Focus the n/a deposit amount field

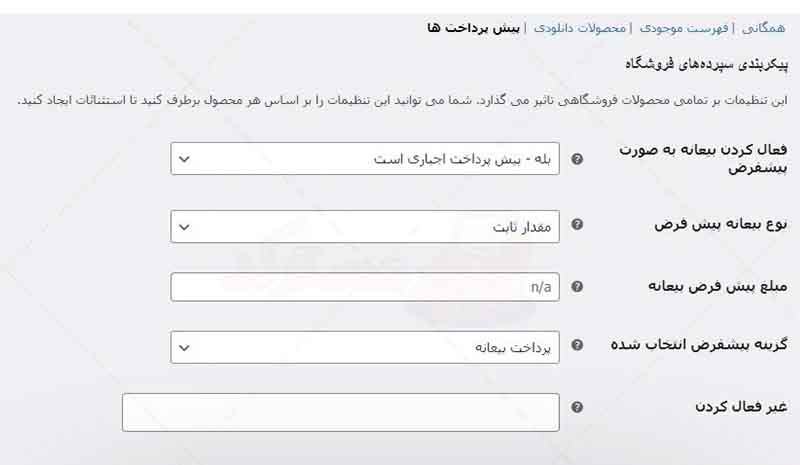(x=365, y=287)
